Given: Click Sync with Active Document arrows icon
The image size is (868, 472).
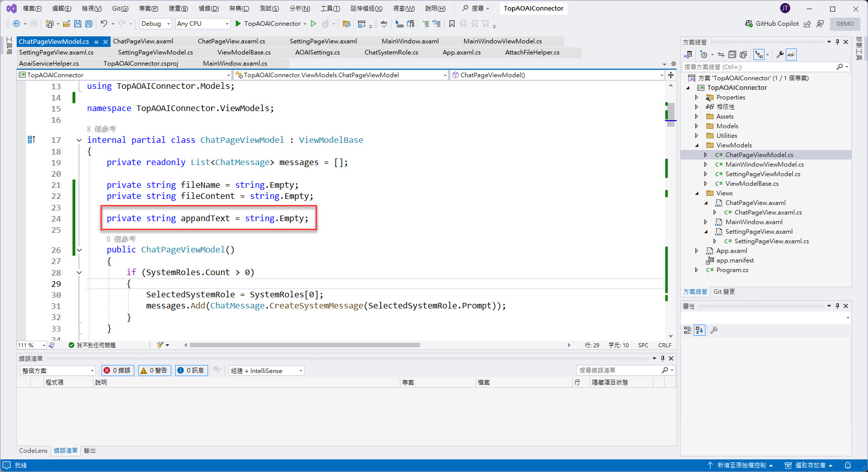Looking at the screenshot, I should [x=721, y=55].
